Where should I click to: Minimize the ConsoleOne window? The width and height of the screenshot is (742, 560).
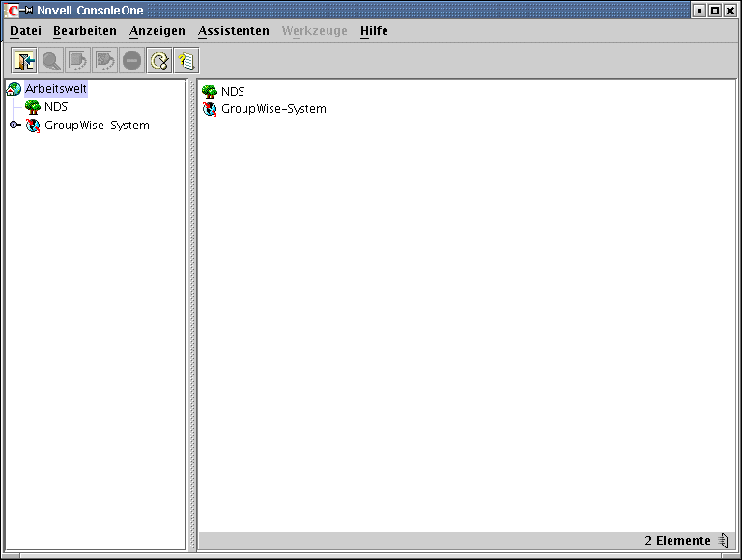(699, 11)
